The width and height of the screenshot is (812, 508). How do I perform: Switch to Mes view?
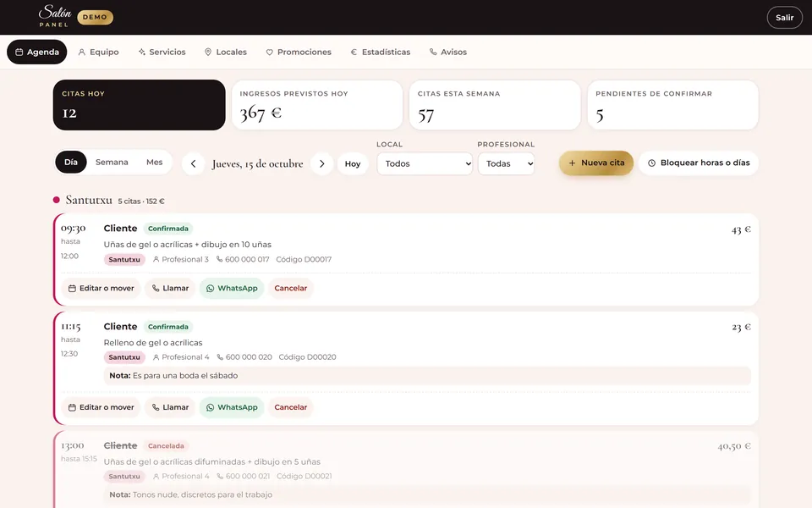[154, 163]
